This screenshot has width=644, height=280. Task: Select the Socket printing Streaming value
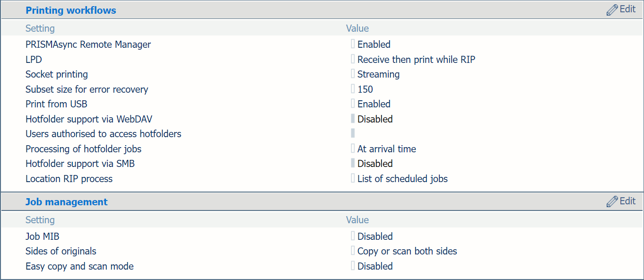(x=378, y=74)
